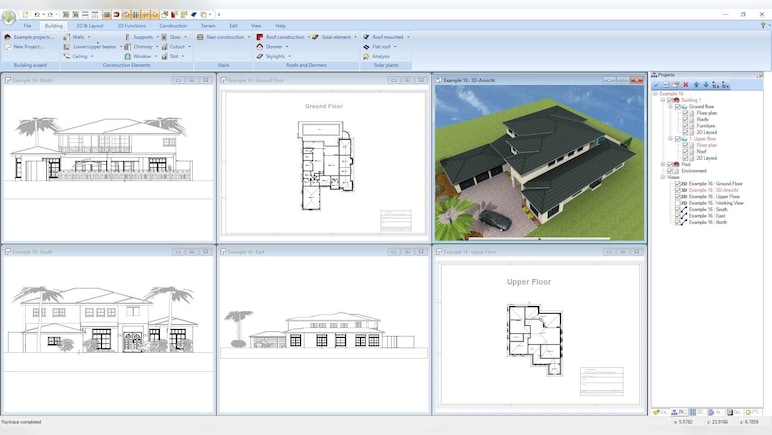The width and height of the screenshot is (772, 435).
Task: Collapse the Example 16 root node
Action: [x=655, y=93]
